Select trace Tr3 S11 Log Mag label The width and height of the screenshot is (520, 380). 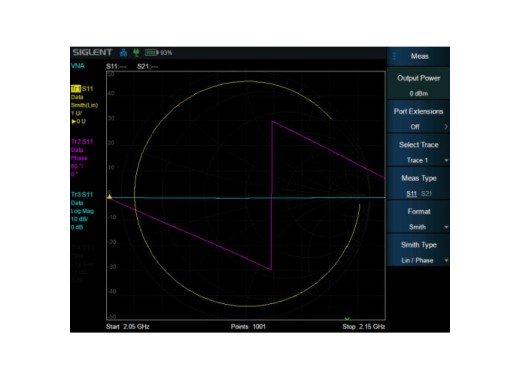coord(82,194)
